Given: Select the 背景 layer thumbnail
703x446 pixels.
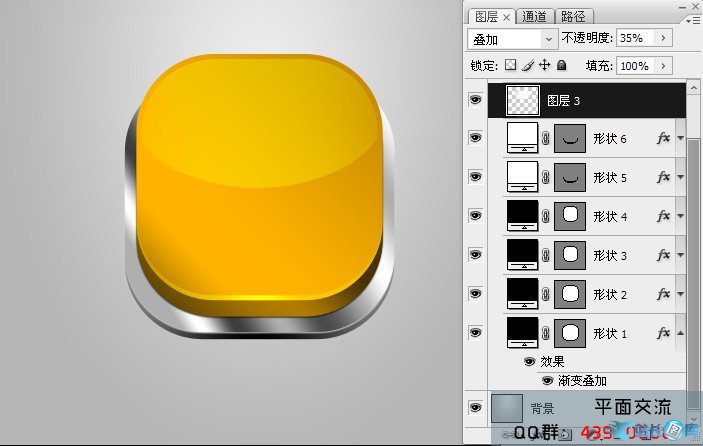Looking at the screenshot, I should click(x=507, y=408).
